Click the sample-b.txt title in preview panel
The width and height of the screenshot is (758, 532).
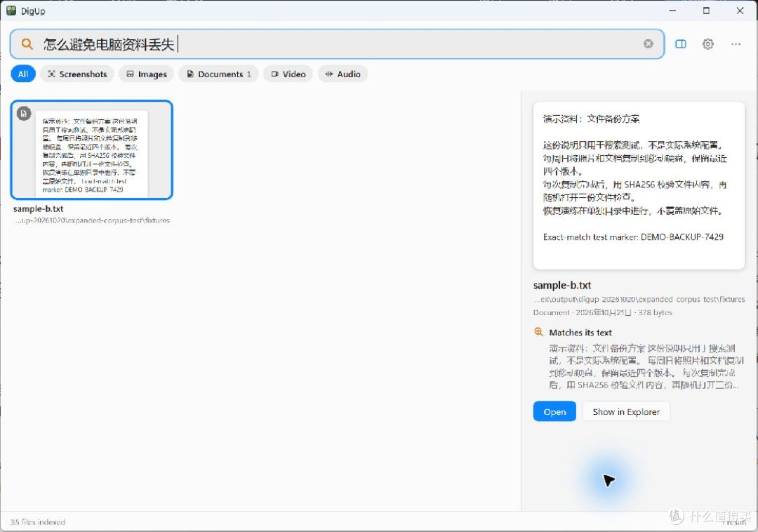coord(562,285)
